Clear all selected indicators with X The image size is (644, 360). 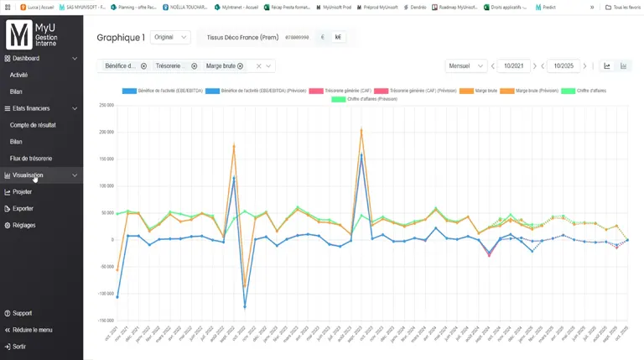(258, 66)
